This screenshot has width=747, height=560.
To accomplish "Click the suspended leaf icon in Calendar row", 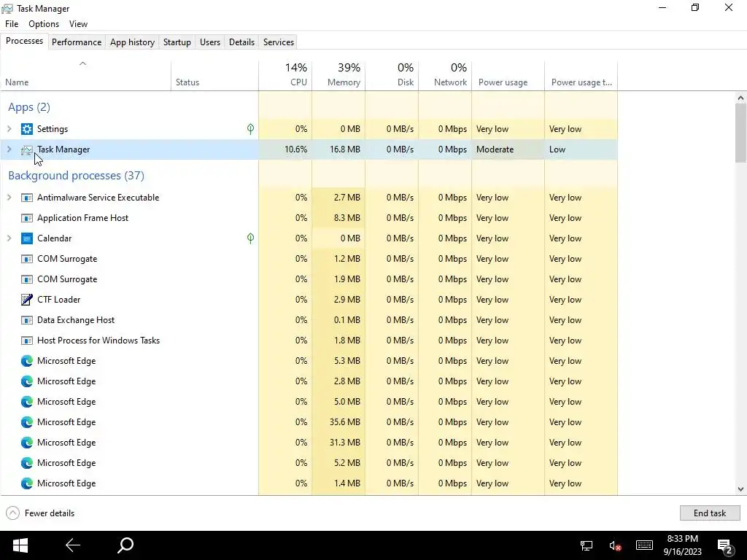I will (x=251, y=238).
